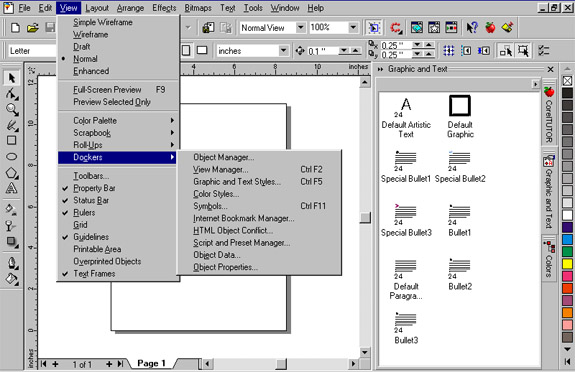Viewport: 575px width, 372px height.
Task: Toggle Text Frames display
Action: click(94, 274)
